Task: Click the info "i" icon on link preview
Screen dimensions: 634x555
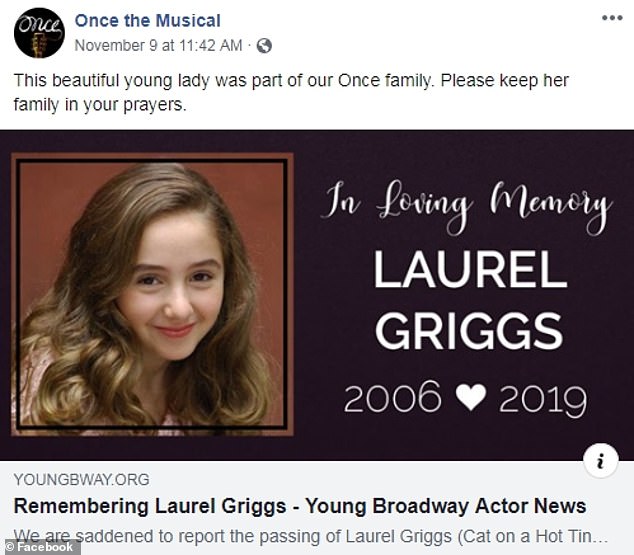Action: [x=600, y=460]
